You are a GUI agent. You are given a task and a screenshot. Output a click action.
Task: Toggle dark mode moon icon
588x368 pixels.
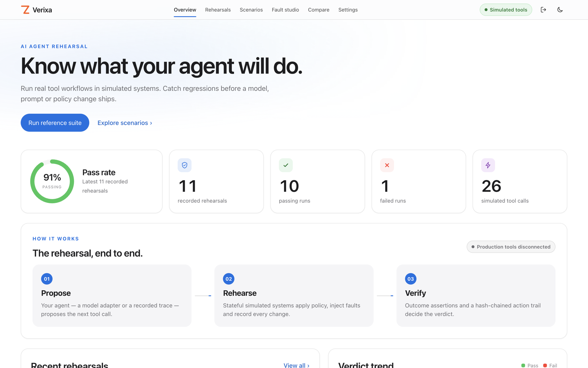click(x=560, y=10)
